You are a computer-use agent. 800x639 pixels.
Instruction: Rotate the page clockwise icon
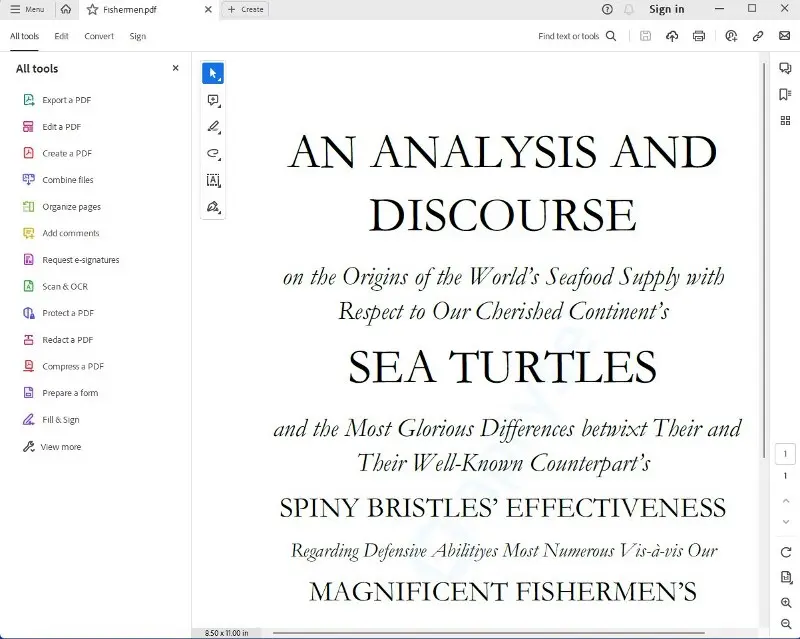coord(786,552)
